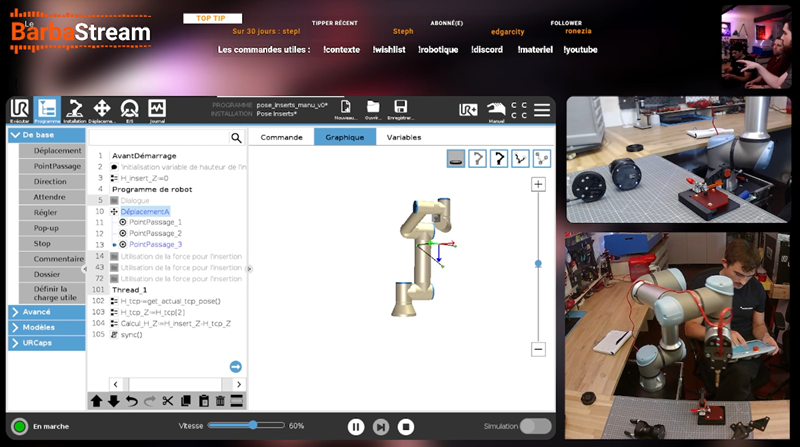Select Thread_1 in program tree
The width and height of the screenshot is (800, 447).
[x=130, y=290]
